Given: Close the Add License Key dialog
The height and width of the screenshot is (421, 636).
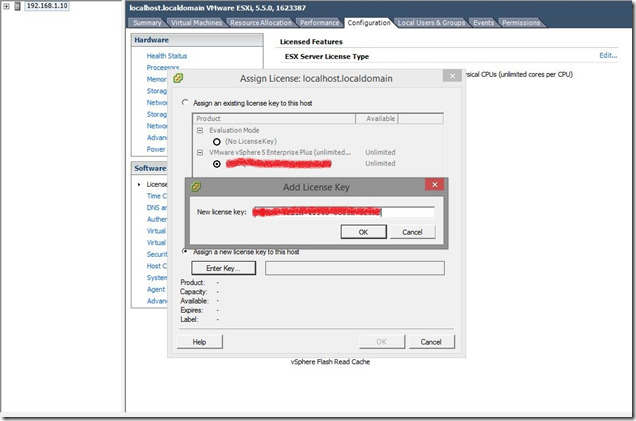Looking at the screenshot, I should click(x=434, y=185).
